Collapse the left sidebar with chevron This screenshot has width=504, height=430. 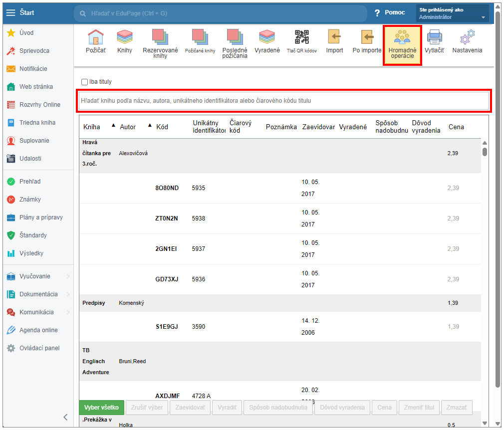(x=65, y=418)
